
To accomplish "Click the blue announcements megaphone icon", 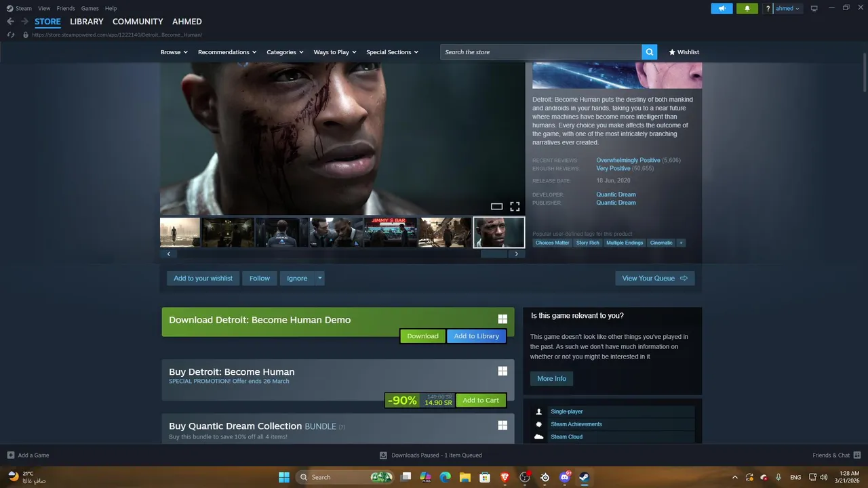I will 722,8.
